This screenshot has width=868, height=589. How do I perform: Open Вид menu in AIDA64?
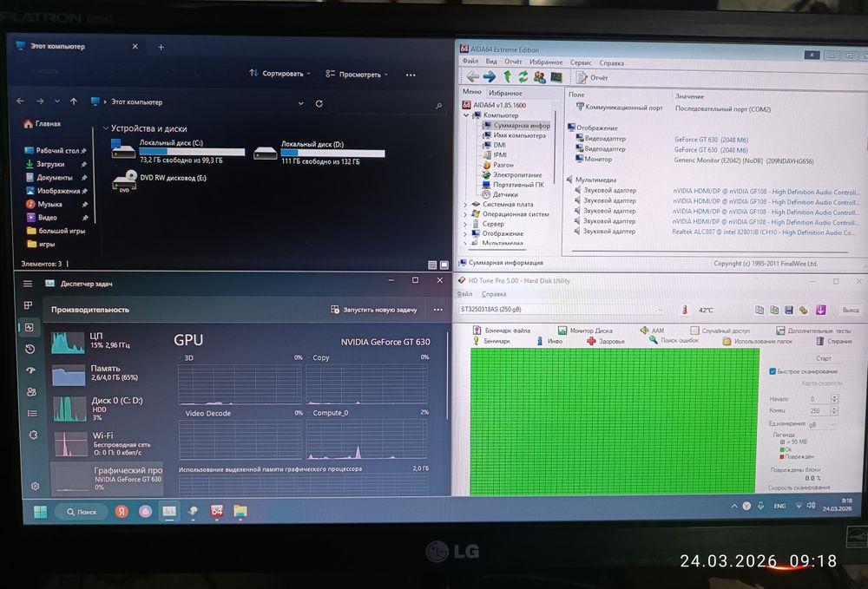click(491, 62)
